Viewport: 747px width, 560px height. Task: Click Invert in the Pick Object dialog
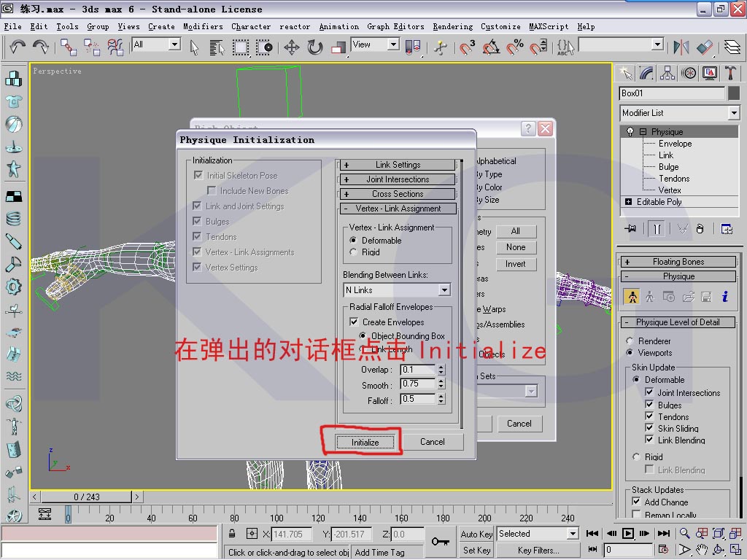tap(516, 264)
